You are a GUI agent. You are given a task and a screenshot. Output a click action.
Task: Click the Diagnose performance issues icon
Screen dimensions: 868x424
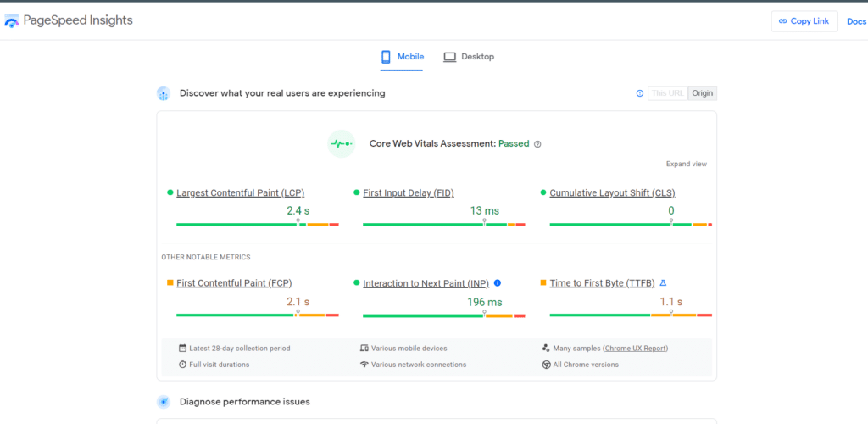[164, 402]
